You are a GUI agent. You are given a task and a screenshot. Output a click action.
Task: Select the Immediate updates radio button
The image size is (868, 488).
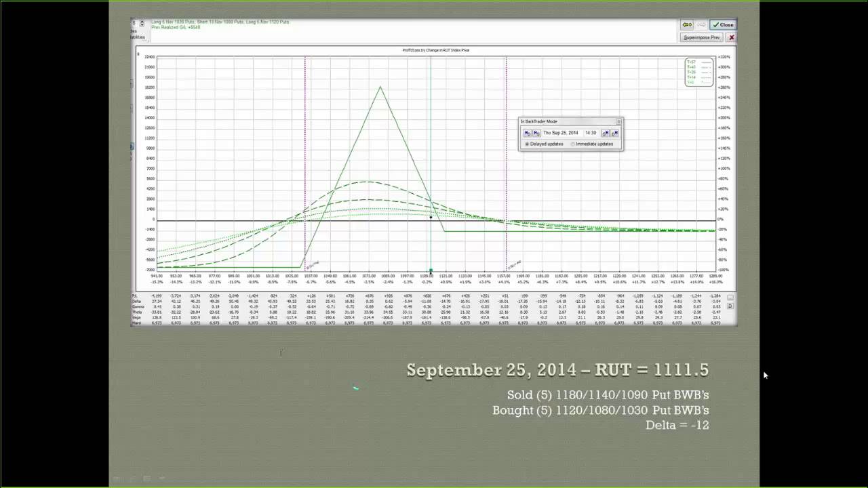click(x=573, y=144)
